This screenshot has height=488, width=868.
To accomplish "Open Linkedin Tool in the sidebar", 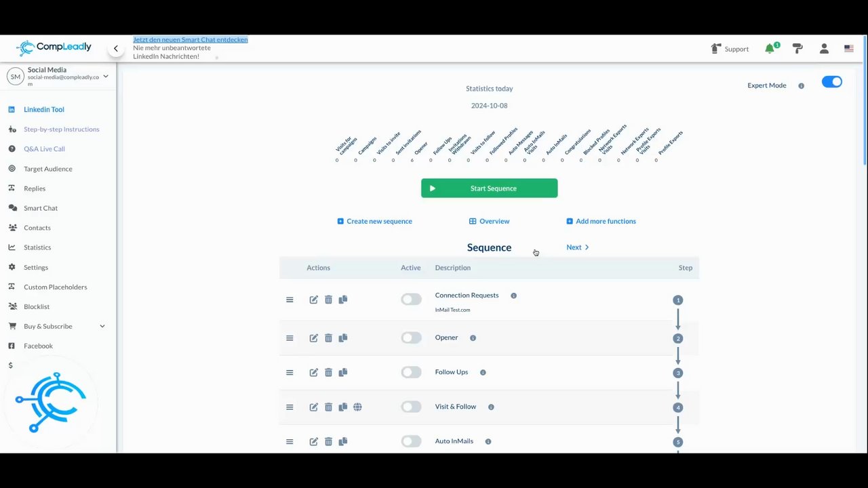I will (x=44, y=109).
